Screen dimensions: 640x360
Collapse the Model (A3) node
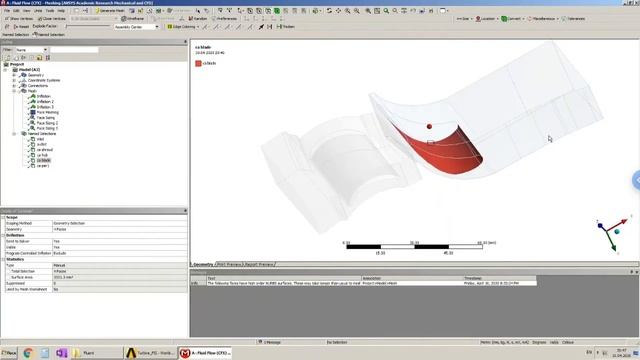pos(5,70)
